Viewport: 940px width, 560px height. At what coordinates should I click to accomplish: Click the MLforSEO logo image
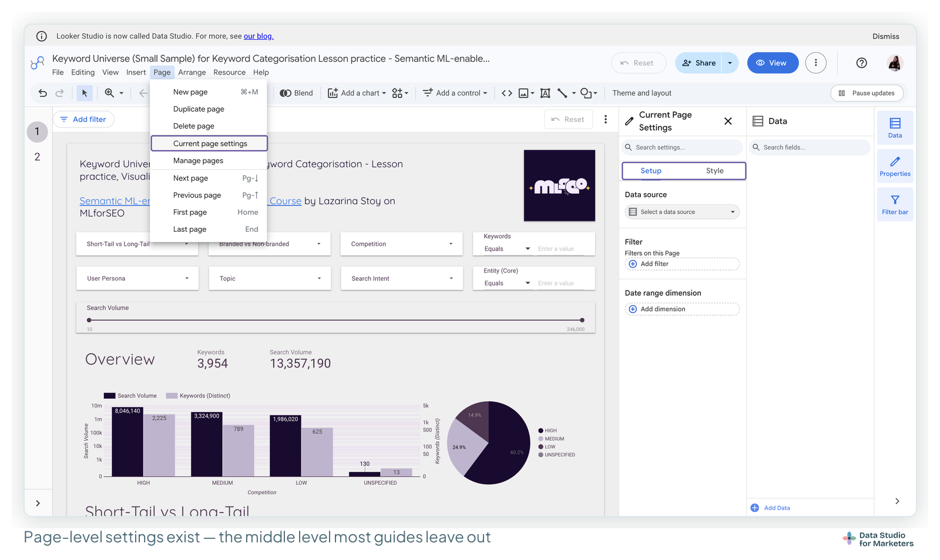pyautogui.click(x=559, y=185)
